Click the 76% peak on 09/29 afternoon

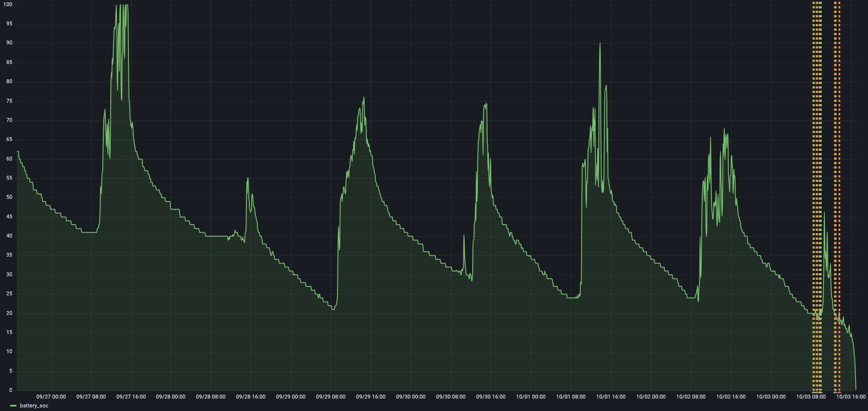364,97
